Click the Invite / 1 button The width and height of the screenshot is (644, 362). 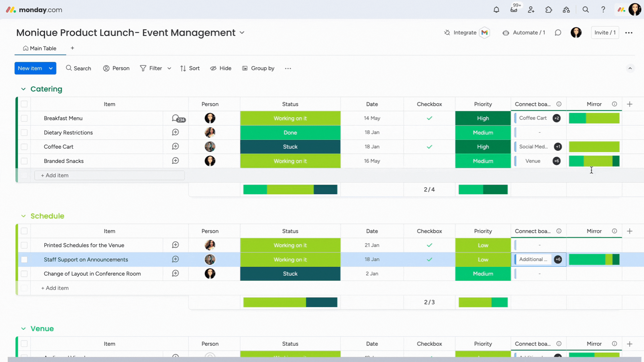(605, 33)
